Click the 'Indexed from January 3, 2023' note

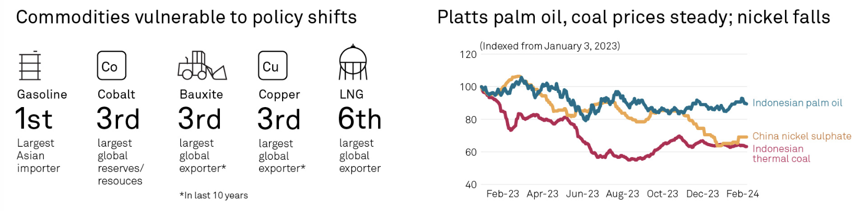(x=550, y=46)
